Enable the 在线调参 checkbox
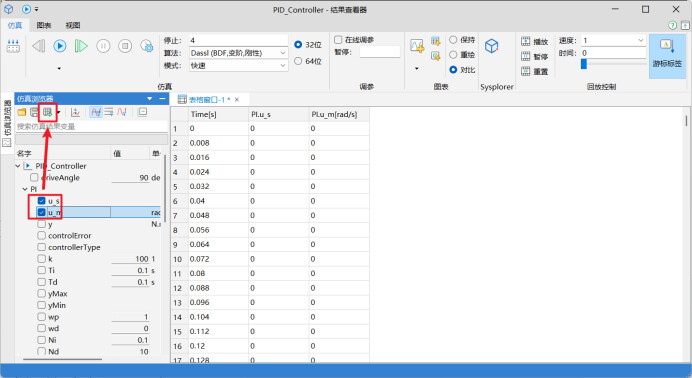This screenshot has width=692, height=378. click(x=338, y=40)
